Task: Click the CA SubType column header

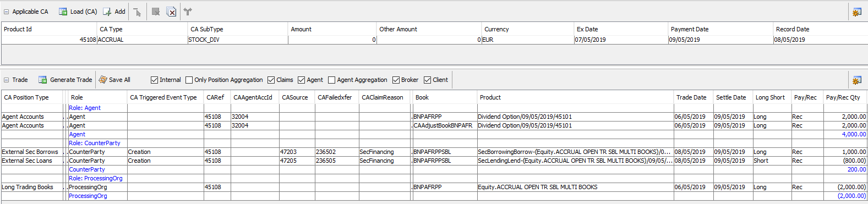Action: (238, 29)
